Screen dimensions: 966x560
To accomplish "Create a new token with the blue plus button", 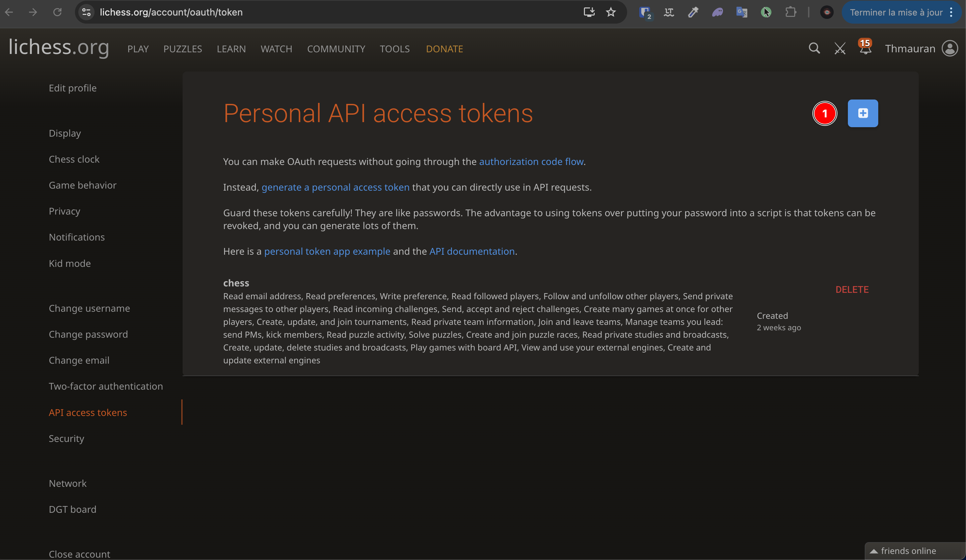I will point(862,113).
